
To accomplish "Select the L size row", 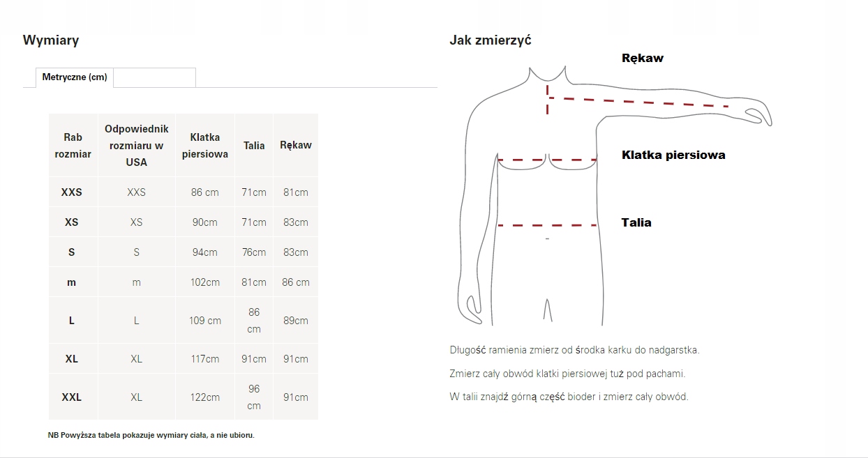I will pos(73,320).
